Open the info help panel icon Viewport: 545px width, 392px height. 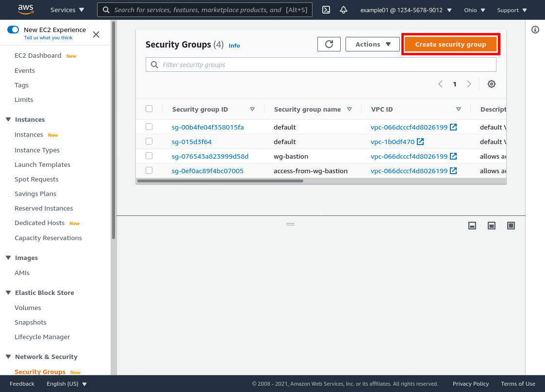point(535,30)
